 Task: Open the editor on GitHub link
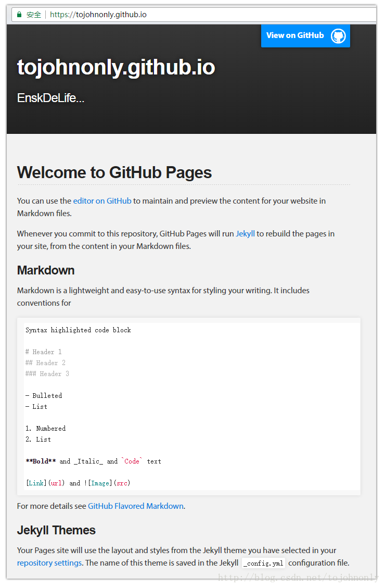[x=102, y=201]
